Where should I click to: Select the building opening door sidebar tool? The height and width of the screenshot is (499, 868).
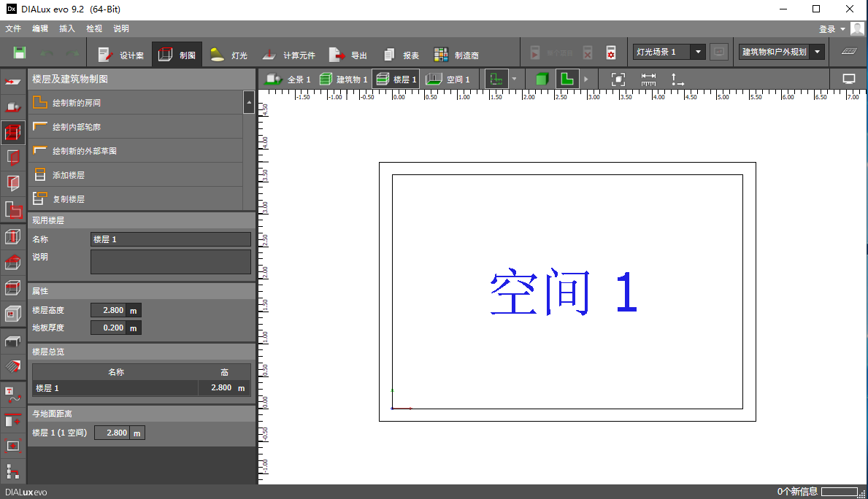[x=13, y=158]
